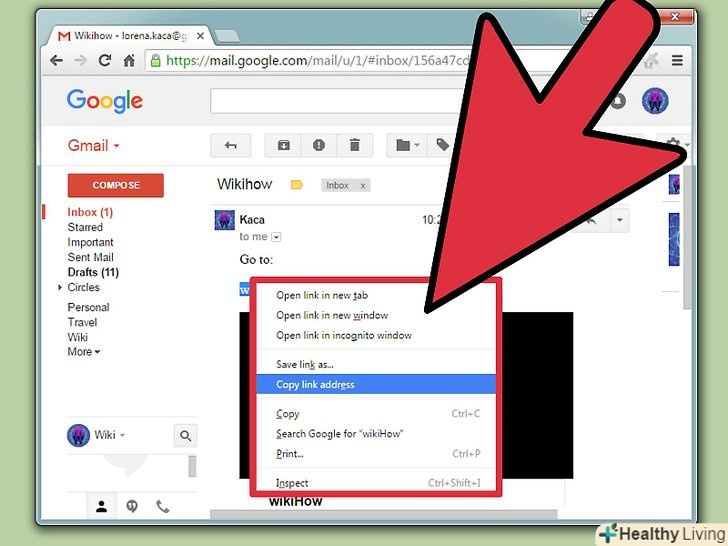The image size is (728, 546).
Task: Delete email with trash icon
Action: [355, 146]
